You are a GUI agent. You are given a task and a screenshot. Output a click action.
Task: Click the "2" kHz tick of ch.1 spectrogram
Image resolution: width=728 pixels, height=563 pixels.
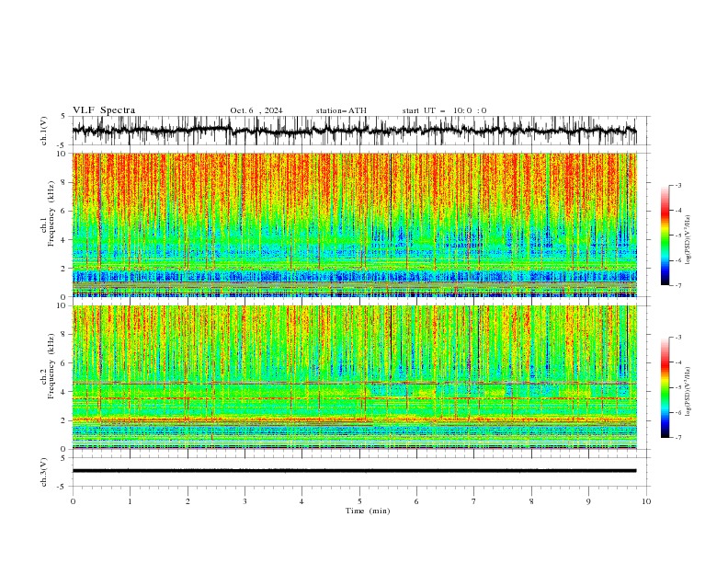[64, 269]
